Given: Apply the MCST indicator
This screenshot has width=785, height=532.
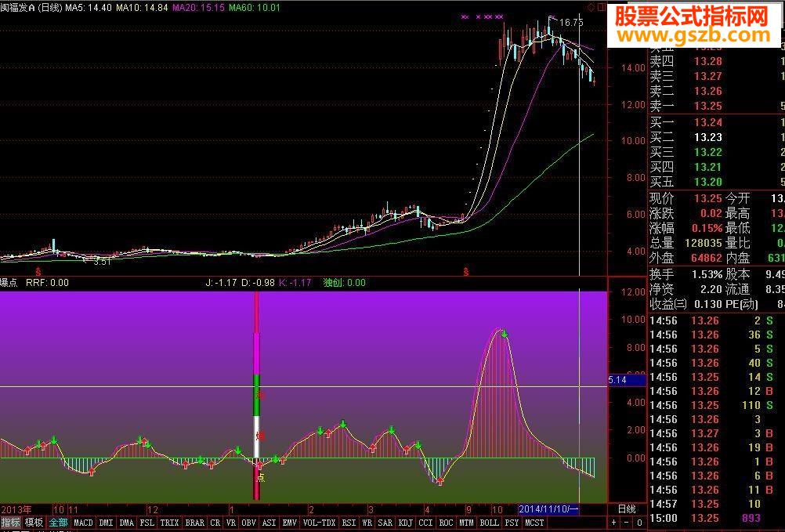Looking at the screenshot, I should click(x=534, y=523).
